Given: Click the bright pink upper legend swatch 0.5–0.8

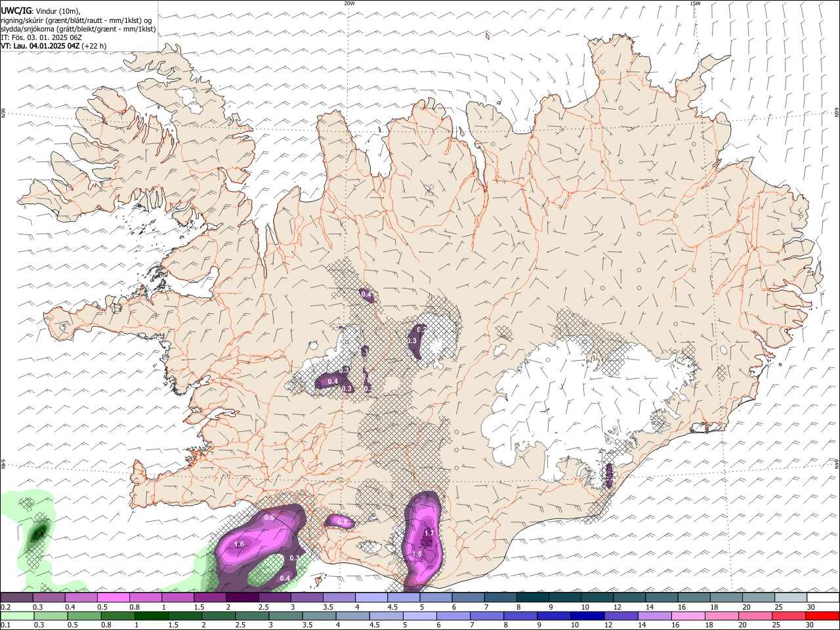Looking at the screenshot, I should point(113,598).
